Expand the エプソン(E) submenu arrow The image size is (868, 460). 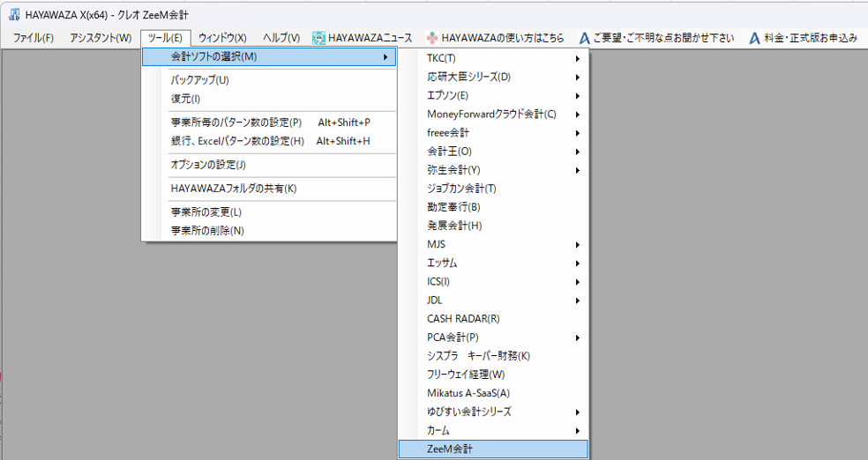(x=578, y=96)
